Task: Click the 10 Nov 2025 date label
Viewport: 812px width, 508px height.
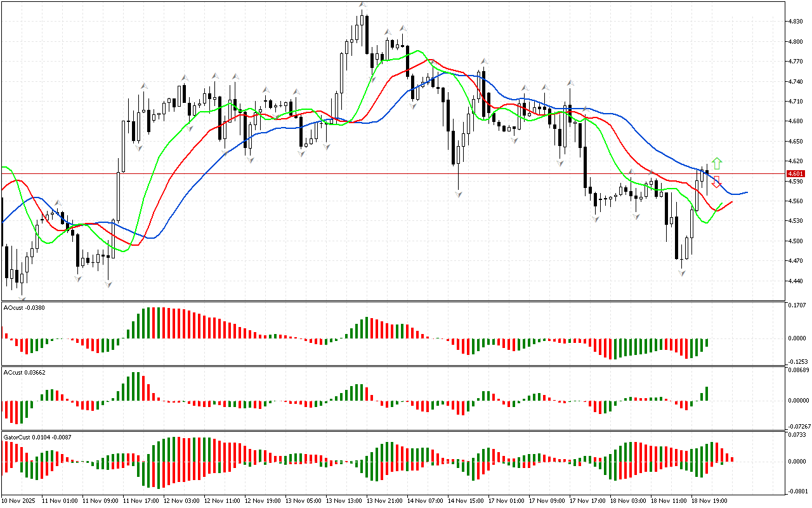Action: pyautogui.click(x=20, y=500)
